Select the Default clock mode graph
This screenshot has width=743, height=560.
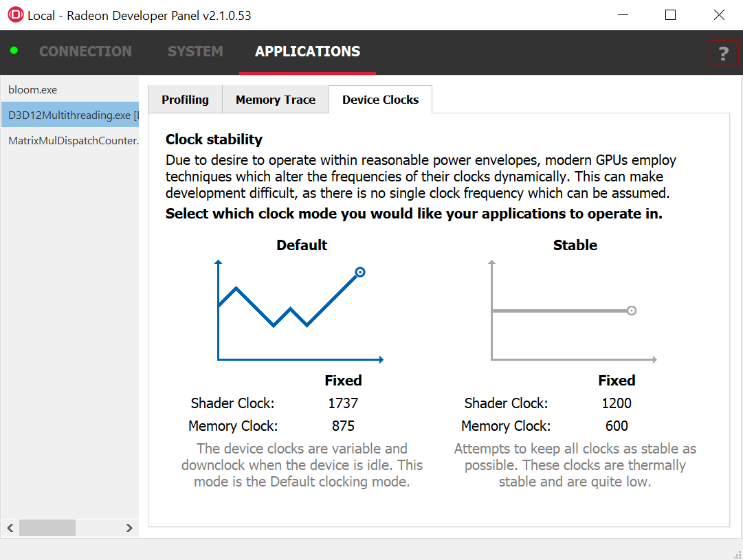coord(300,311)
